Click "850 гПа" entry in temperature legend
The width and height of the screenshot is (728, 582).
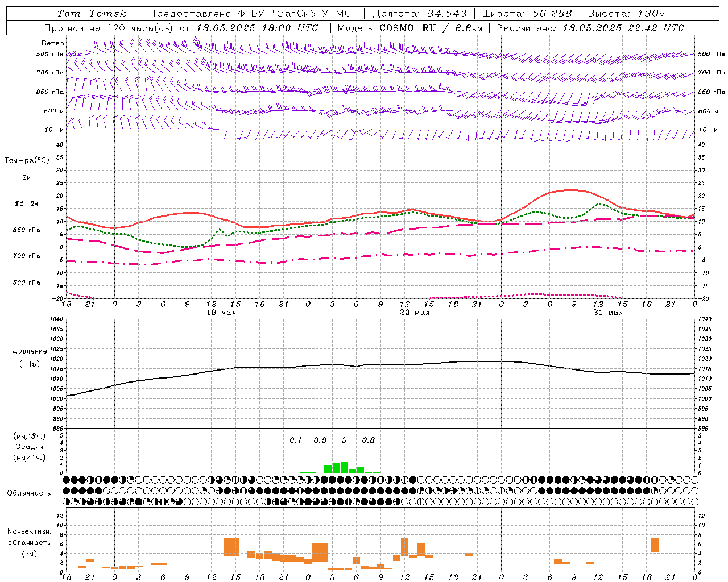pyautogui.click(x=26, y=230)
